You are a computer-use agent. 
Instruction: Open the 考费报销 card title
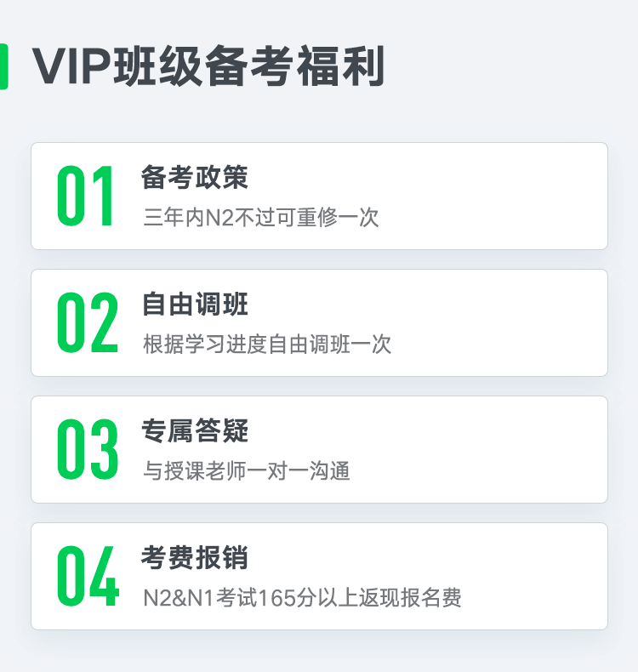point(195,557)
